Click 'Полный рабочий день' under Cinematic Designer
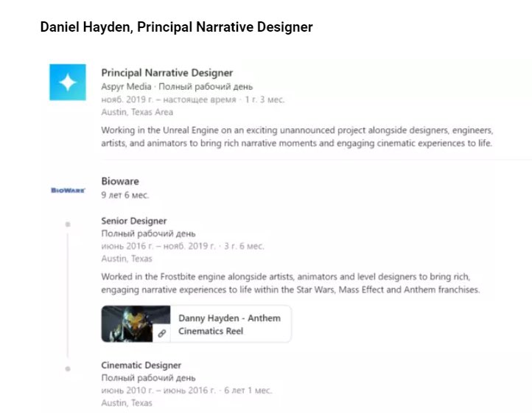 [148, 378]
